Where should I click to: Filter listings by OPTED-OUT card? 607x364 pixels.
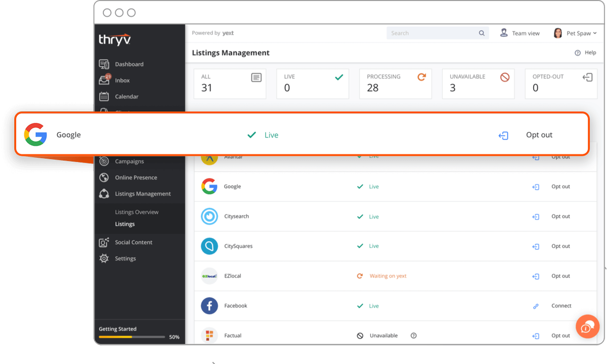pos(561,83)
